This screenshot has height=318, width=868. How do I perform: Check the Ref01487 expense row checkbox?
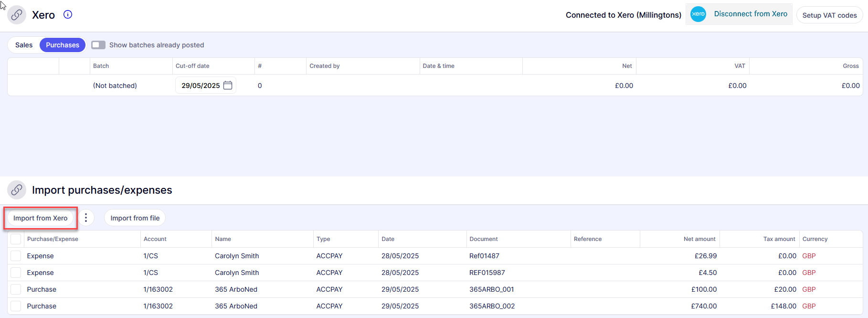(16, 256)
